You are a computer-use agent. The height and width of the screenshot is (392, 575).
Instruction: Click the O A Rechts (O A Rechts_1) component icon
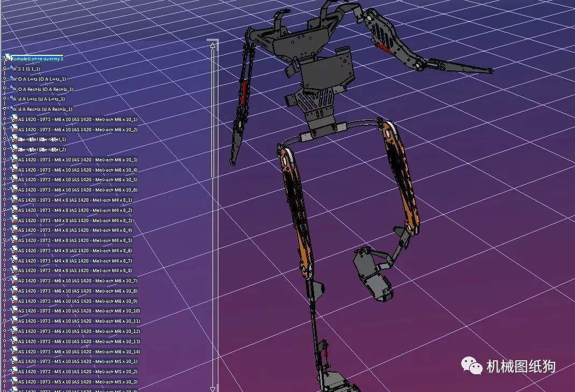click(x=13, y=88)
